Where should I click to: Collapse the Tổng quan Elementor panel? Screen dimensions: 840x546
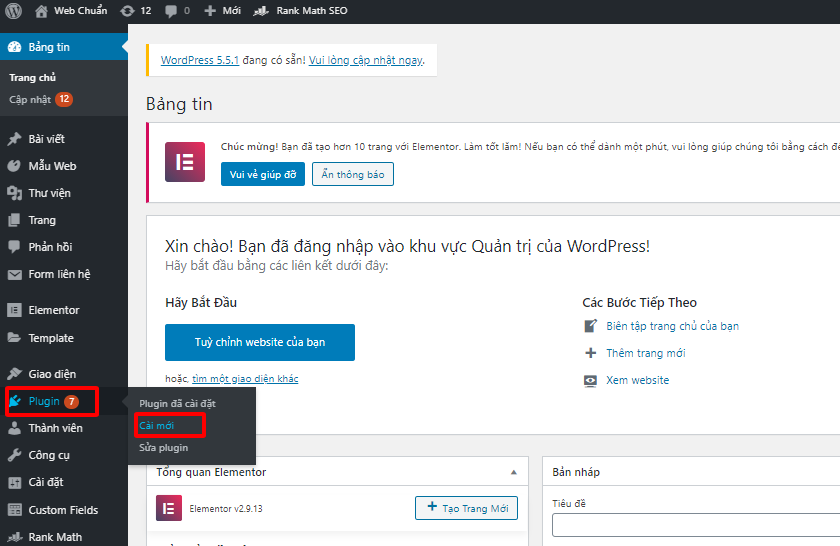coord(513,472)
